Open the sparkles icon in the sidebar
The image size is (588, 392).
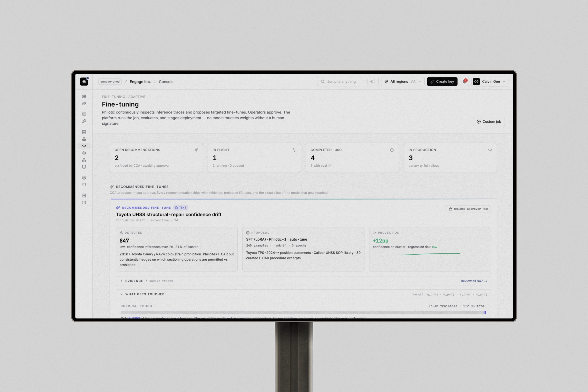click(84, 103)
